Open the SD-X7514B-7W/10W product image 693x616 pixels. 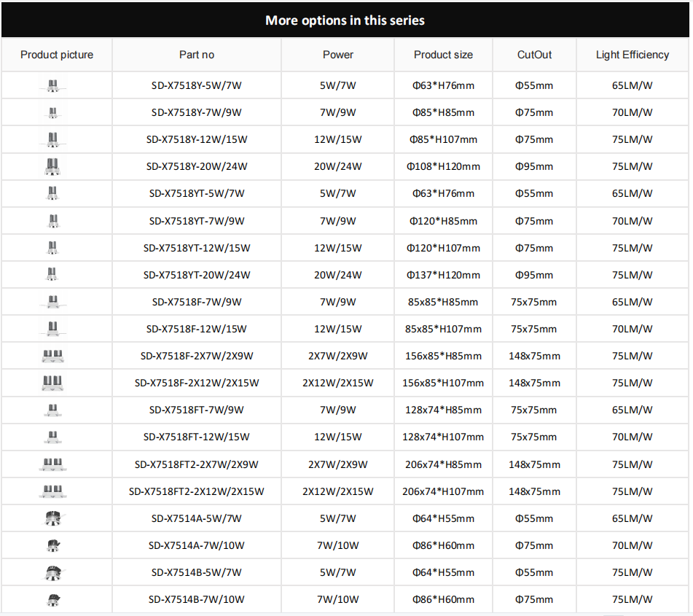tap(53, 600)
